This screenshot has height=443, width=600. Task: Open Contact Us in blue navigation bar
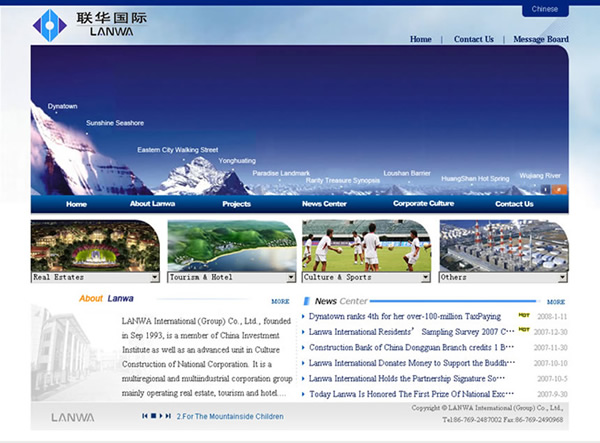tap(514, 204)
